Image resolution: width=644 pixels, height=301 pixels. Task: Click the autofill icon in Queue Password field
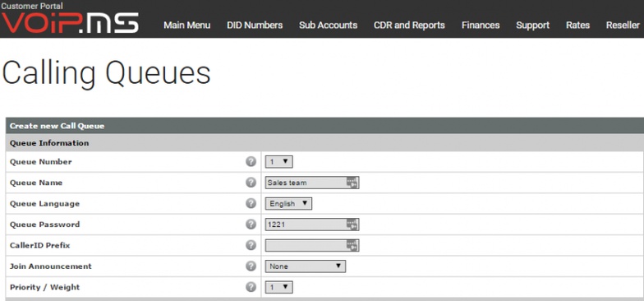click(352, 225)
